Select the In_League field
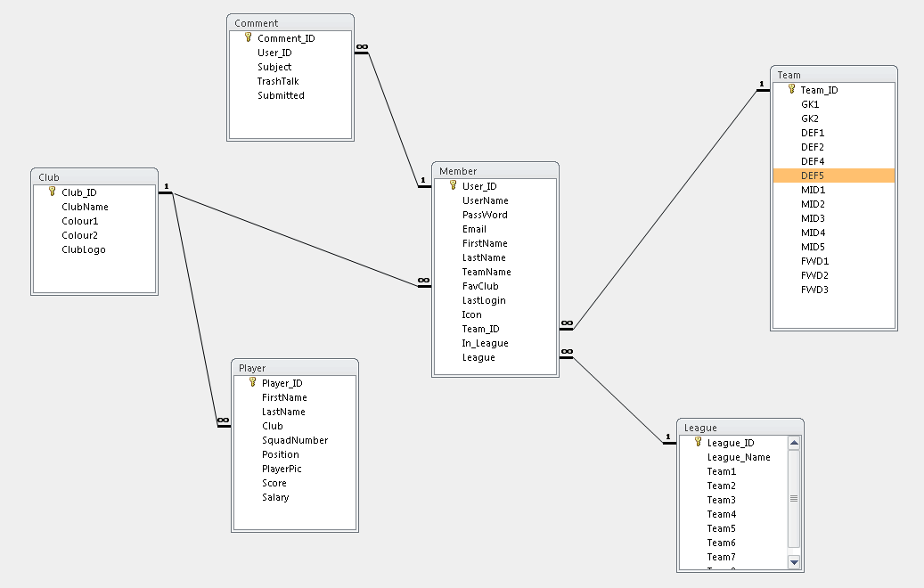 coord(485,343)
